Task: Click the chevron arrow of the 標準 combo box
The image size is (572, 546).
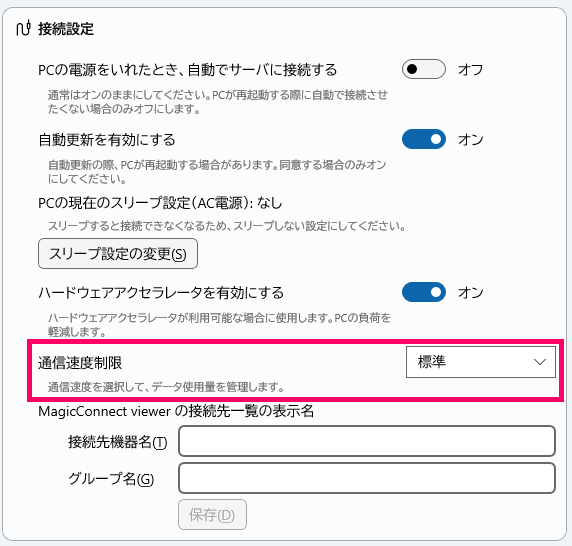Action: [540, 362]
